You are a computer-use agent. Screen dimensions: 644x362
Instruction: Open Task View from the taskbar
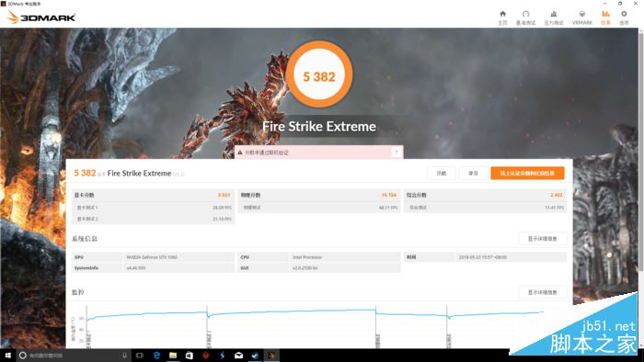pyautogui.click(x=140, y=356)
